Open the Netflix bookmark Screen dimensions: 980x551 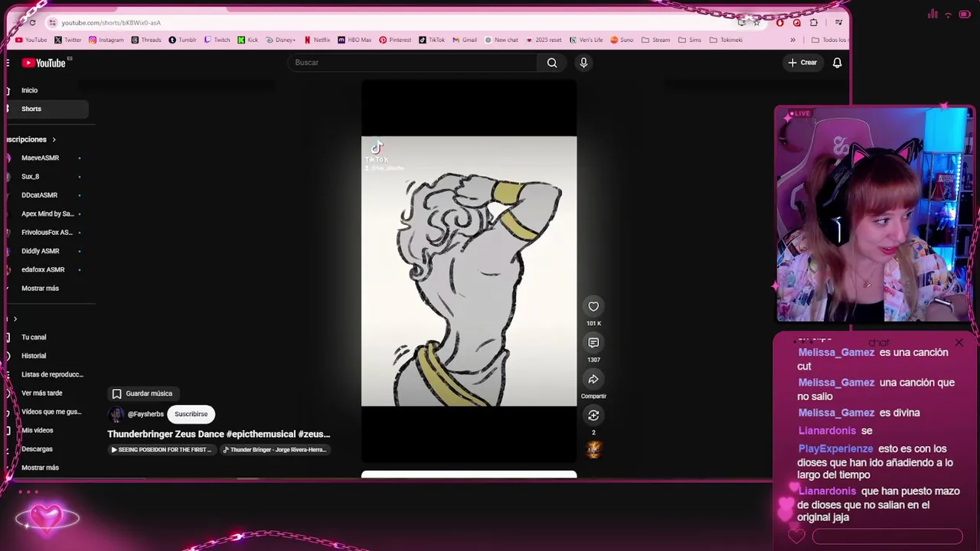point(317,40)
